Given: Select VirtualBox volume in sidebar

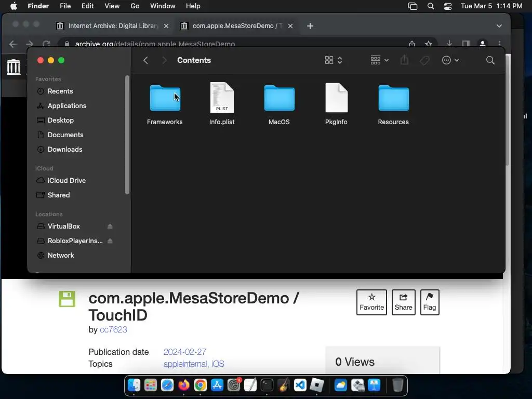Looking at the screenshot, I should coord(64,227).
